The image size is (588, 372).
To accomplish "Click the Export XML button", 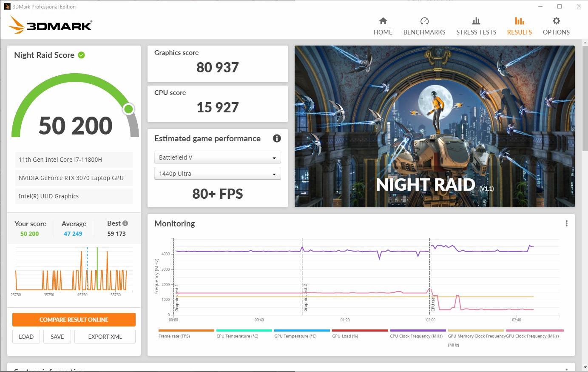I will pos(105,337).
